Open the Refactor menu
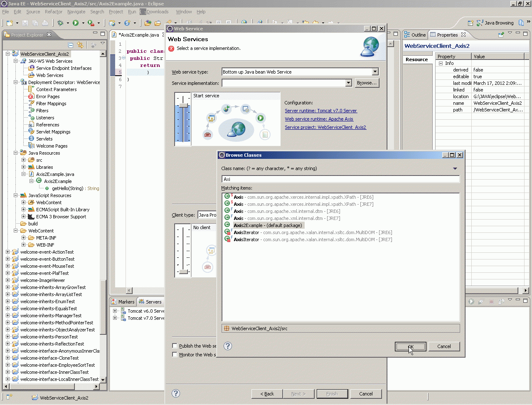Viewport: 532px width, 405px height. coord(54,12)
